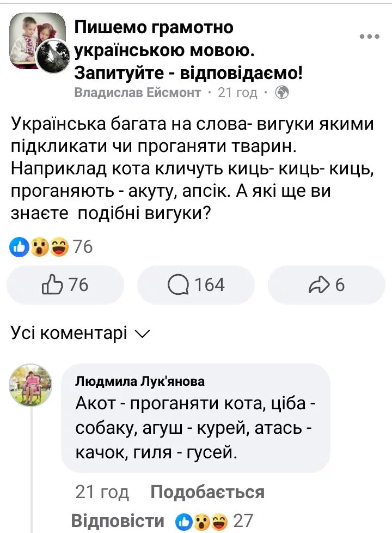The image size is (392, 533).
Task: Click the post's 21 год timestamp
Action: point(237,93)
